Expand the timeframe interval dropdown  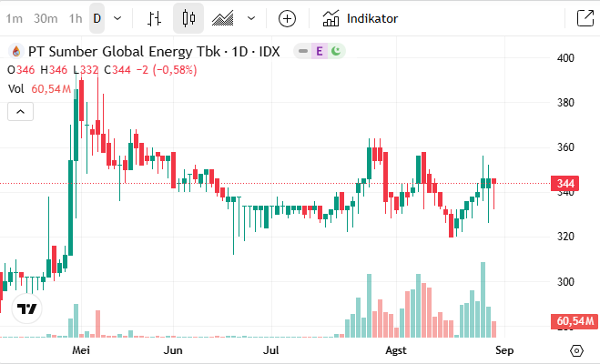120,18
